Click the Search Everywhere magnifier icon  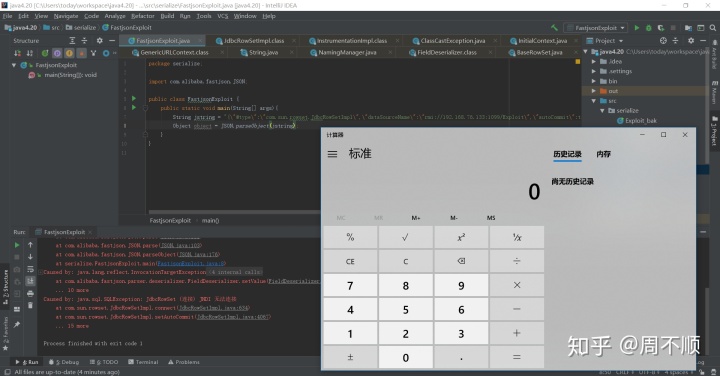click(713, 28)
